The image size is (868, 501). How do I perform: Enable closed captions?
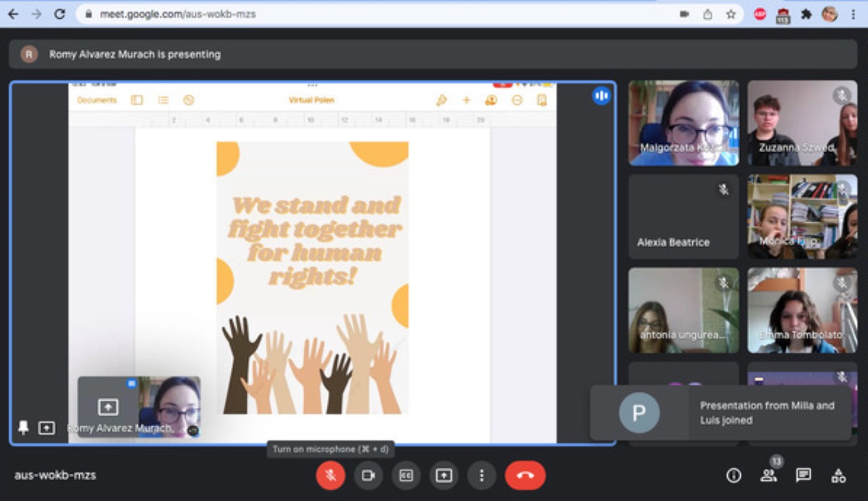pos(406,475)
